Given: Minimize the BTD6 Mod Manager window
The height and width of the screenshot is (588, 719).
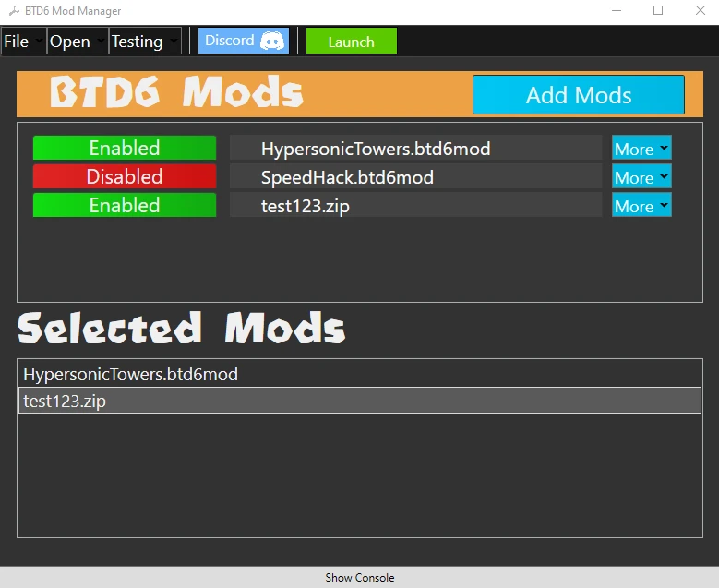Looking at the screenshot, I should pos(617,10).
